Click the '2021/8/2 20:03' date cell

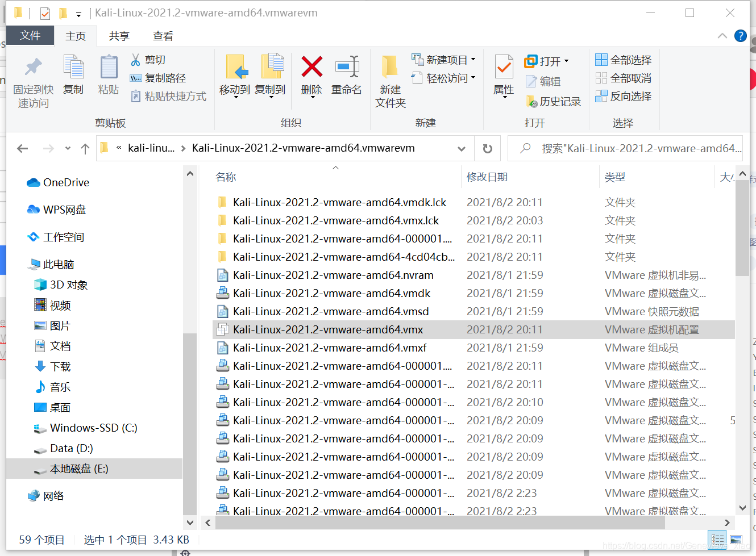(505, 220)
